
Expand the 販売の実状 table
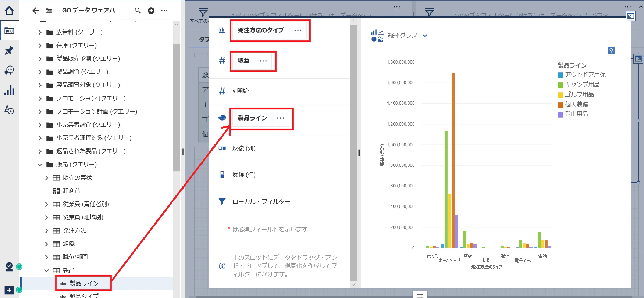coord(46,178)
